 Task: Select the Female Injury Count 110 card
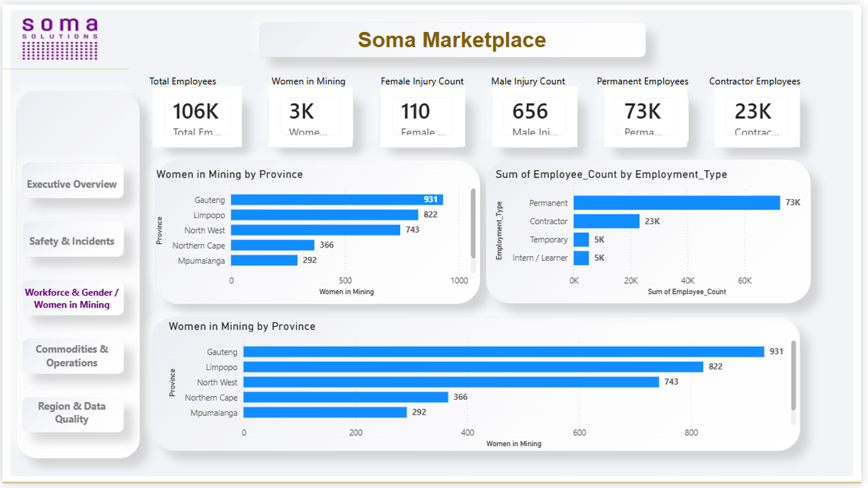[x=422, y=117]
